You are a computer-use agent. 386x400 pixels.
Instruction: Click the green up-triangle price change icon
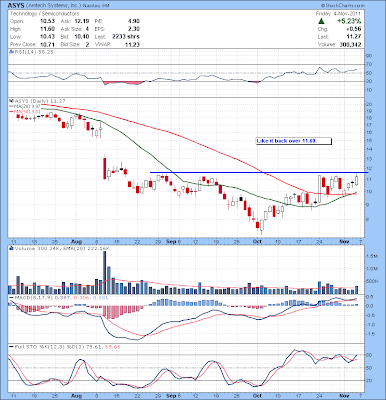[x=321, y=21]
